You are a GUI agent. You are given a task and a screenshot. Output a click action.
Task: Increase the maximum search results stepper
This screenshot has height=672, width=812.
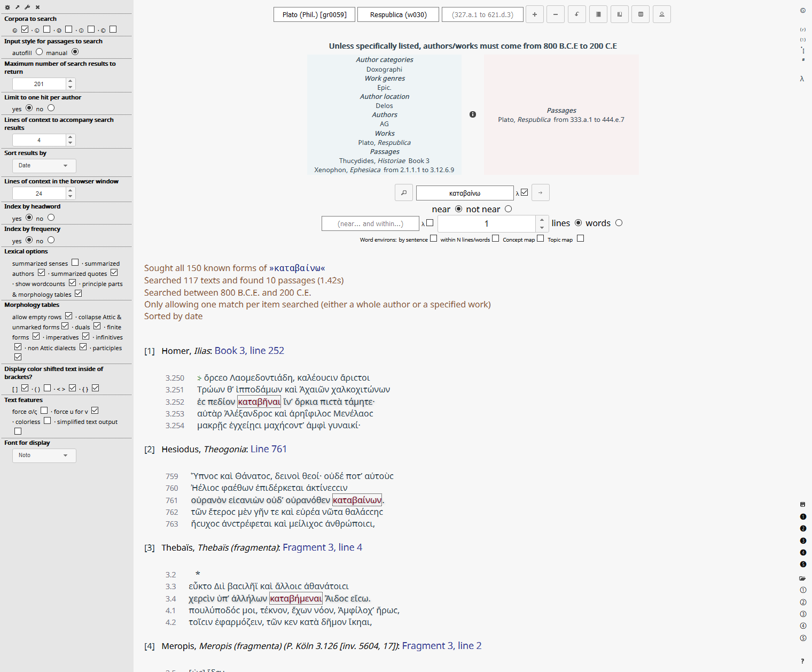pyautogui.click(x=71, y=81)
